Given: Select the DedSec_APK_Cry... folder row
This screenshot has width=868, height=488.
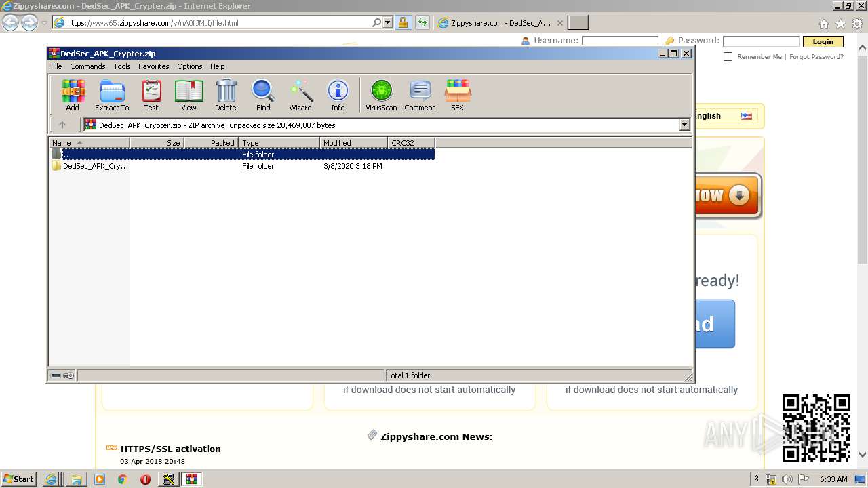Looking at the screenshot, I should point(242,166).
